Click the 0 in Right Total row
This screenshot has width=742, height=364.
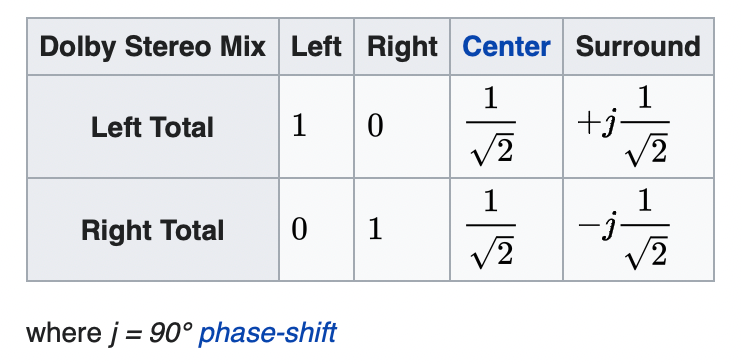click(299, 230)
